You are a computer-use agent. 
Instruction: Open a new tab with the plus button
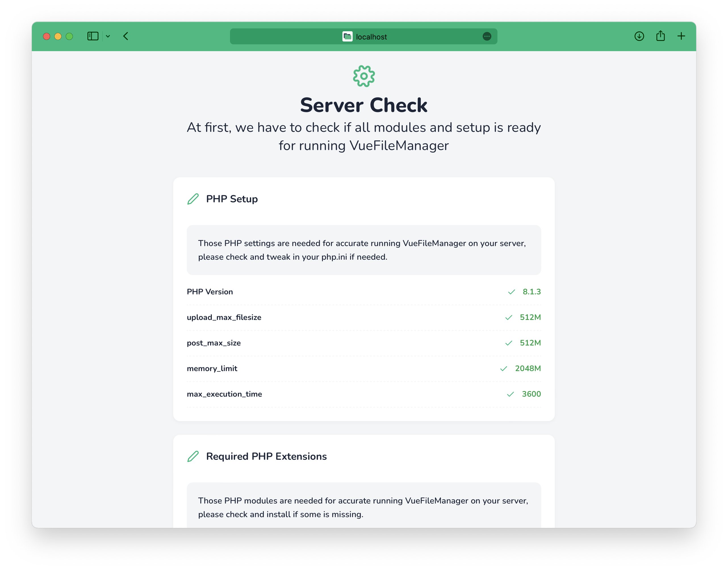click(681, 36)
